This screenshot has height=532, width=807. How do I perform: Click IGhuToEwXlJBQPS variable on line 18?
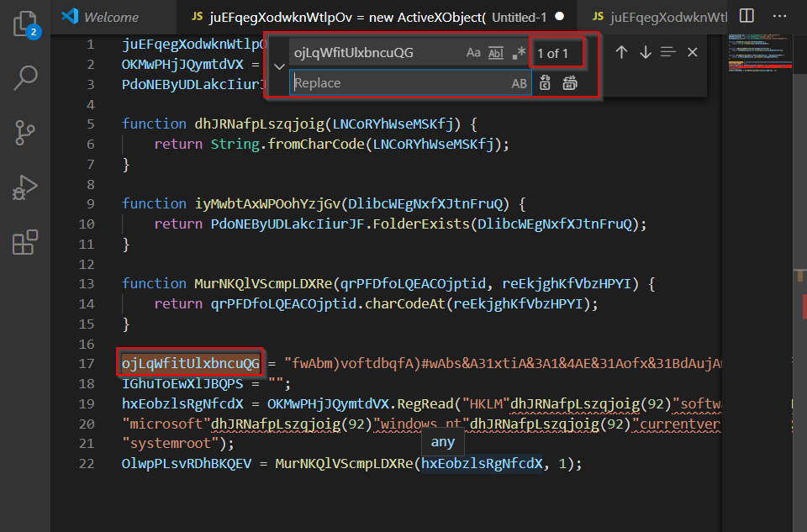182,383
